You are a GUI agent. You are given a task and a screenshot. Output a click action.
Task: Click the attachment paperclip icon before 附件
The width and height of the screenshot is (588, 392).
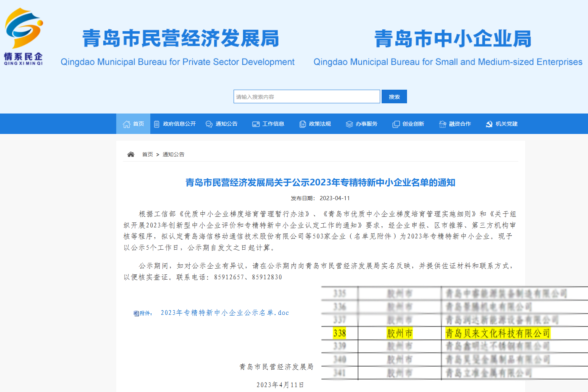[x=136, y=313]
